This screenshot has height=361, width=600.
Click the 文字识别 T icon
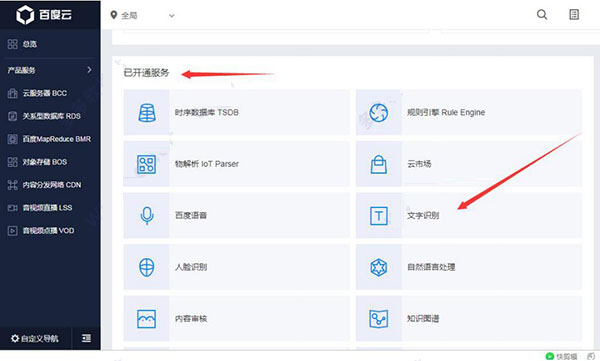pyautogui.click(x=378, y=216)
